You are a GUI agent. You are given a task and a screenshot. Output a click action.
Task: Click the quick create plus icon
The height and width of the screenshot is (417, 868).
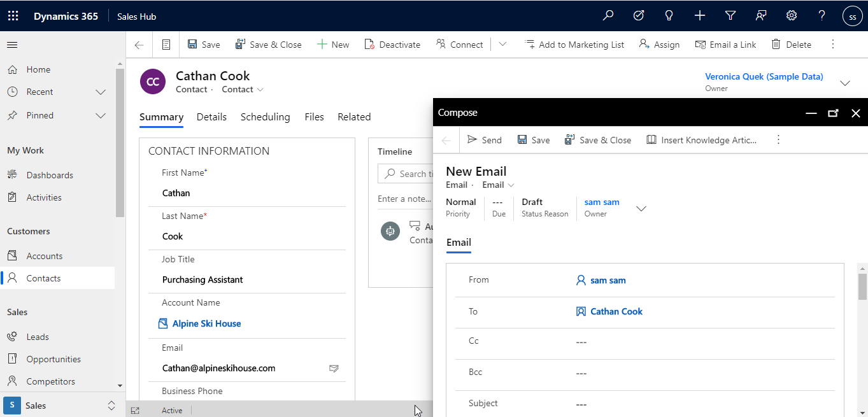coord(700,16)
